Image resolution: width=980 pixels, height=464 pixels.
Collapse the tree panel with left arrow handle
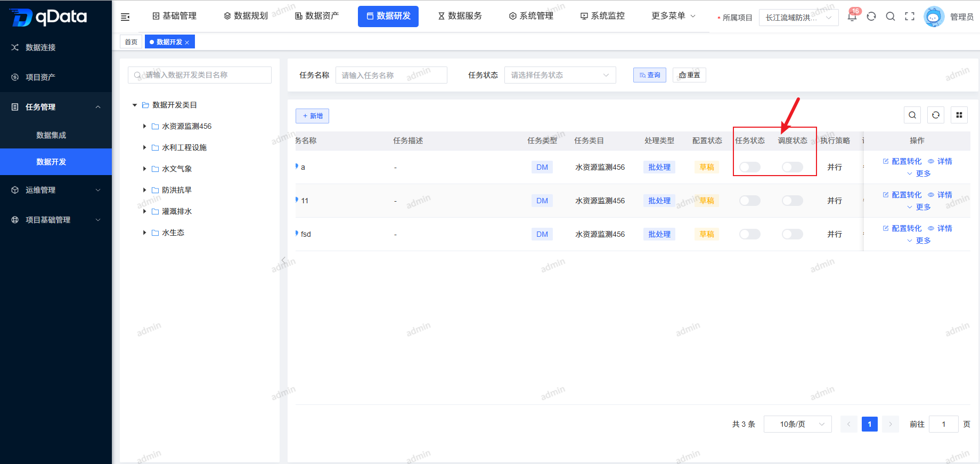coord(283,260)
